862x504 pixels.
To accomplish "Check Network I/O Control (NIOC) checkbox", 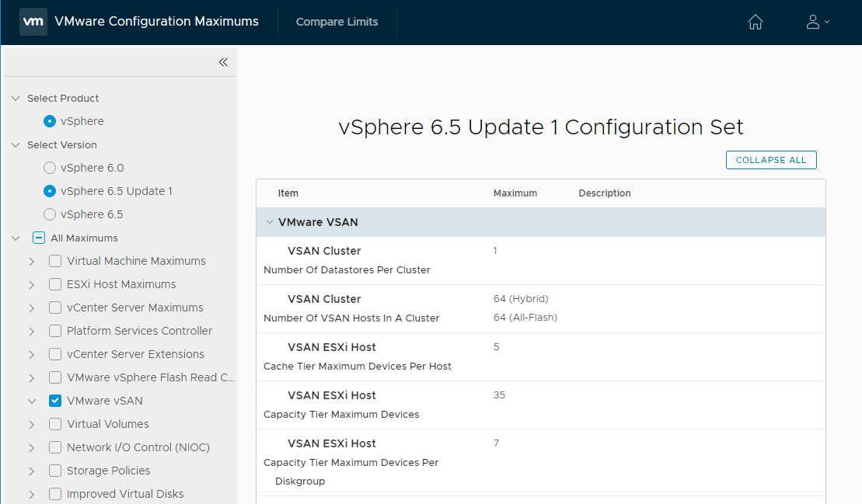I will 55,447.
